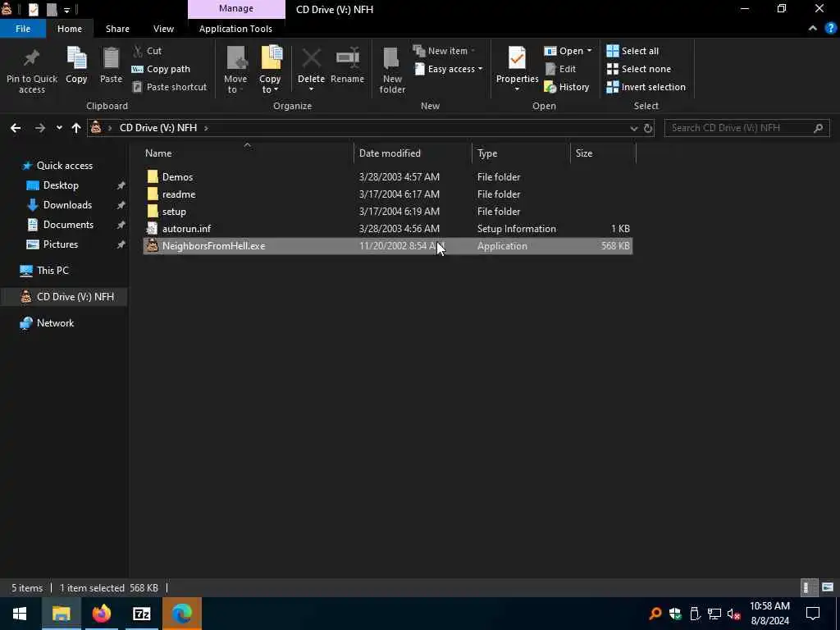Refresh the CD Drive folder view

tap(648, 128)
